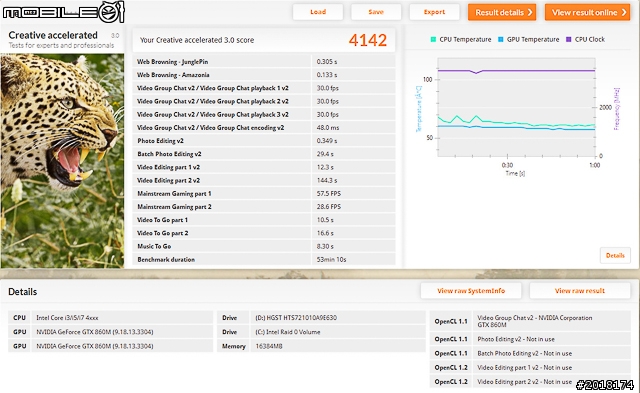640x393 pixels.
Task: Export the benchmark result
Action: coord(434,12)
